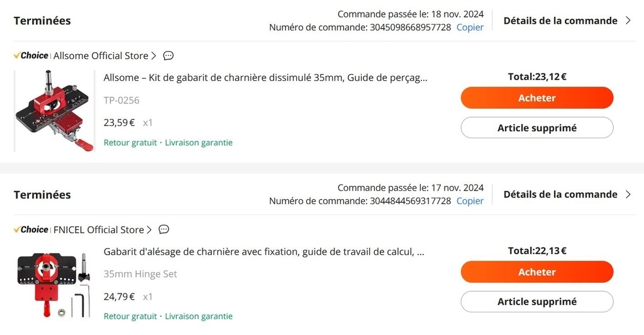Expand chevron next to FNICEL Official Store

tap(149, 230)
